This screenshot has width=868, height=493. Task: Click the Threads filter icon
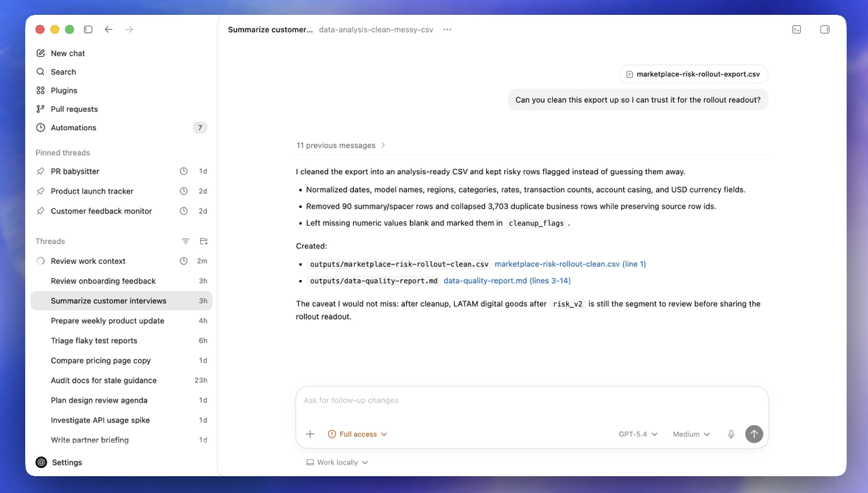[186, 241]
